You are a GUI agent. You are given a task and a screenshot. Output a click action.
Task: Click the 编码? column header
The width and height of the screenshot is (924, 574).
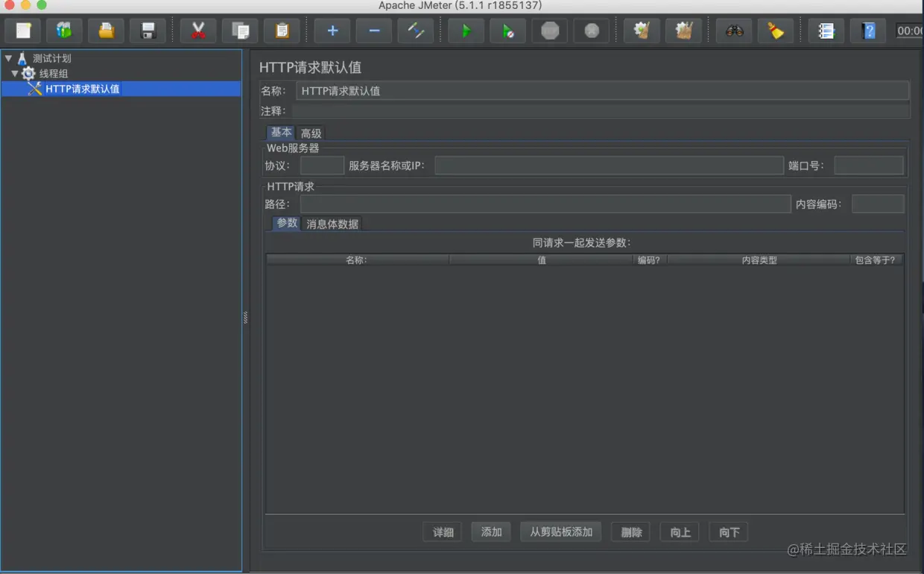tap(650, 260)
